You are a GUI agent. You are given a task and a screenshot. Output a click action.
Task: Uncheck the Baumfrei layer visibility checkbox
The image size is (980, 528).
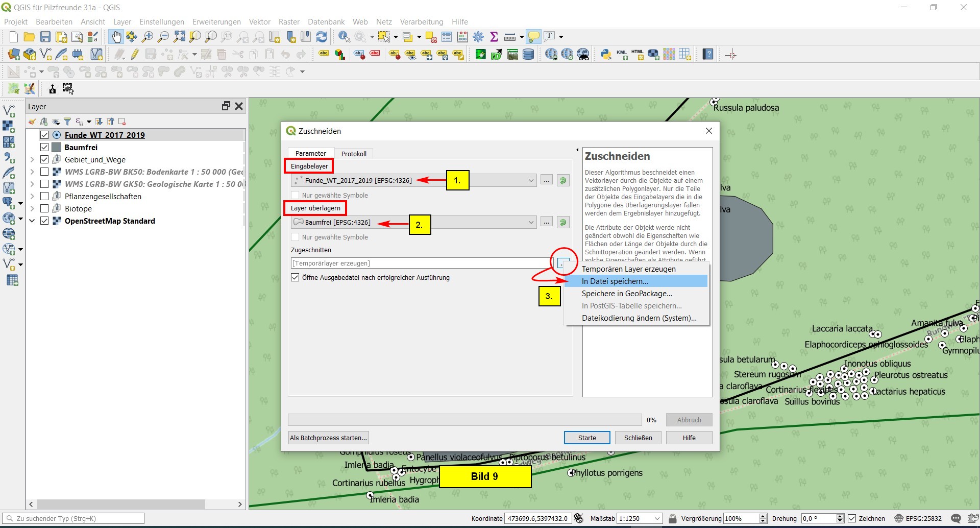(x=44, y=148)
